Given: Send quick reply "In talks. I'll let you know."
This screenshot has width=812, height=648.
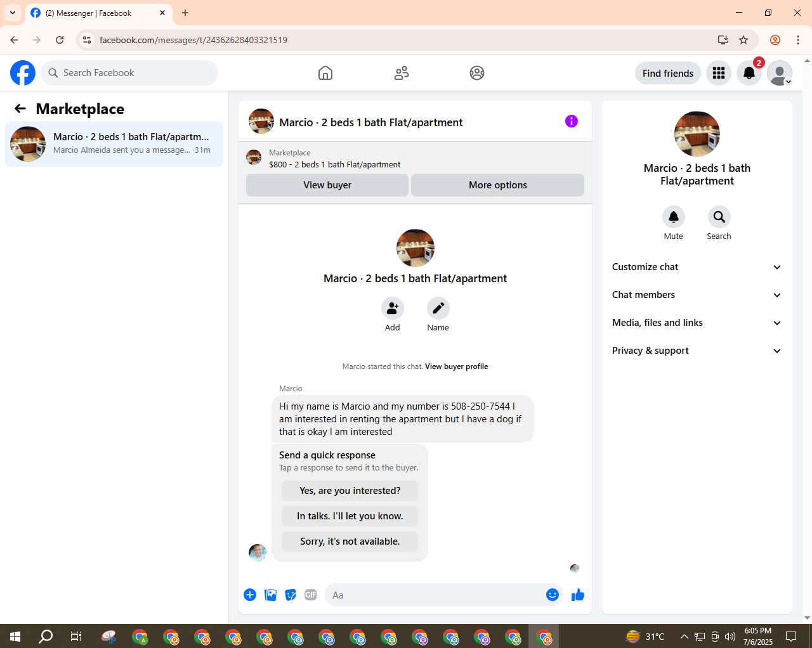Looking at the screenshot, I should [350, 516].
